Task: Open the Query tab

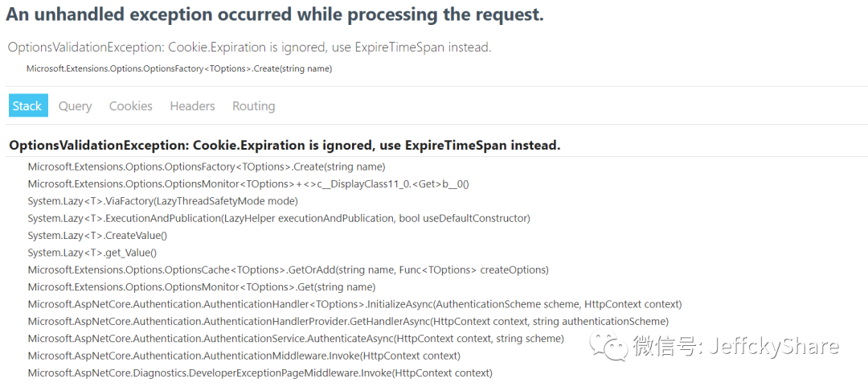Action: coord(76,106)
